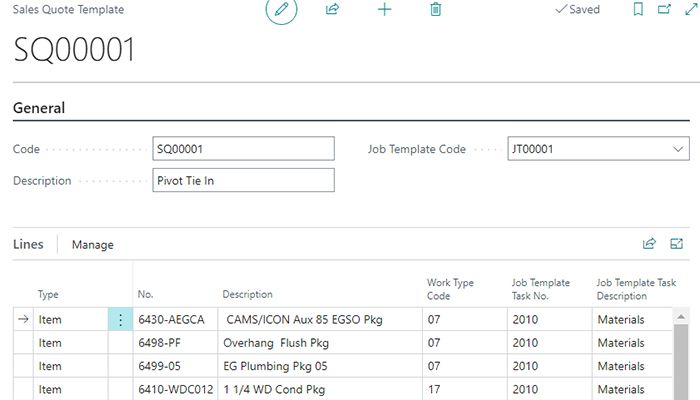Click Task No. 2010 in 6498-PF row
This screenshot has height=400, width=700.
click(550, 342)
